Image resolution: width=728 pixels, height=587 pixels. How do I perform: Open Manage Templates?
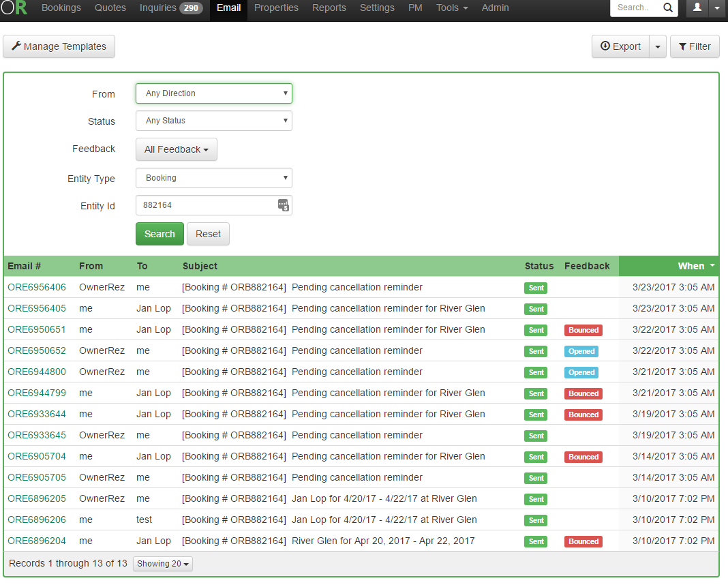point(59,46)
